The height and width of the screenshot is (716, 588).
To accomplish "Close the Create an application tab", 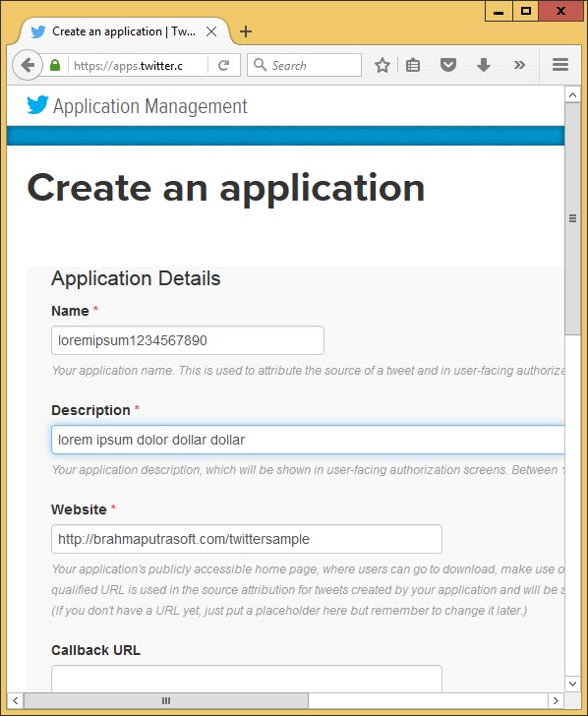I will (x=210, y=31).
